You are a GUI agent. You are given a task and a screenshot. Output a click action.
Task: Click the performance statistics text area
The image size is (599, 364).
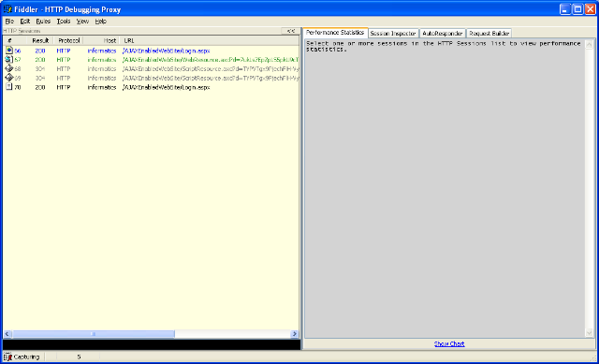[445, 188]
